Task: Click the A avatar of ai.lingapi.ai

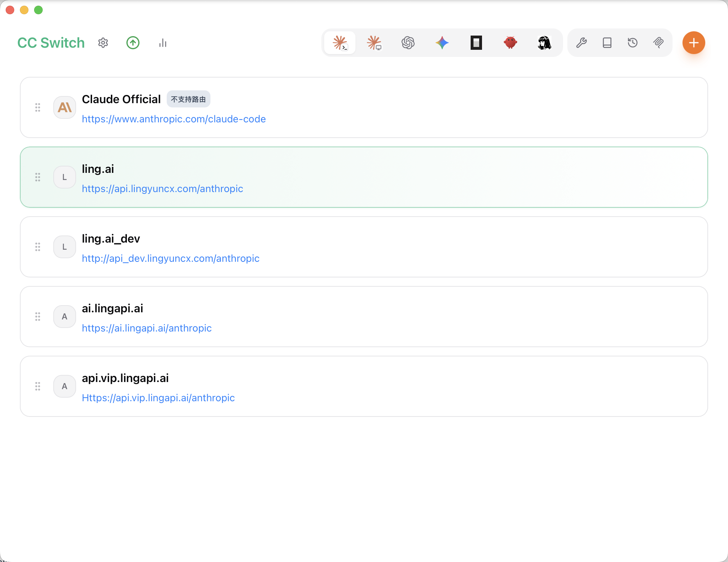Action: [65, 317]
